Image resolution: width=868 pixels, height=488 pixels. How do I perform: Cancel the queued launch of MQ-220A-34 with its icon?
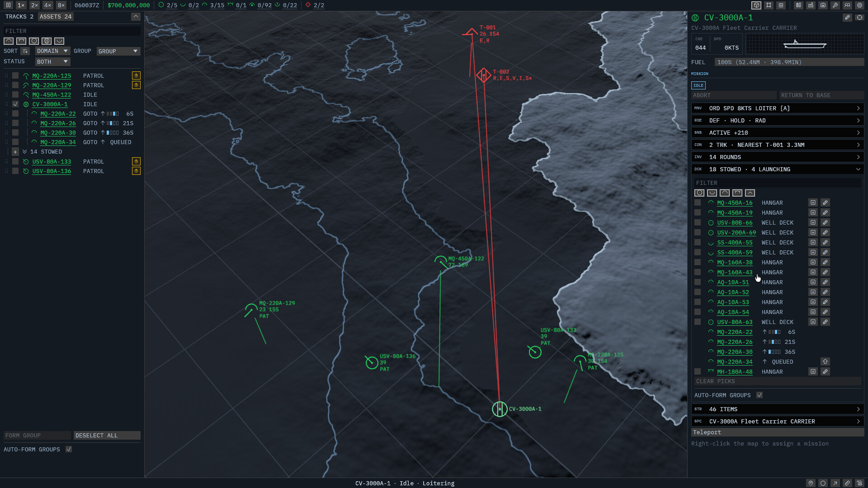[x=825, y=361]
